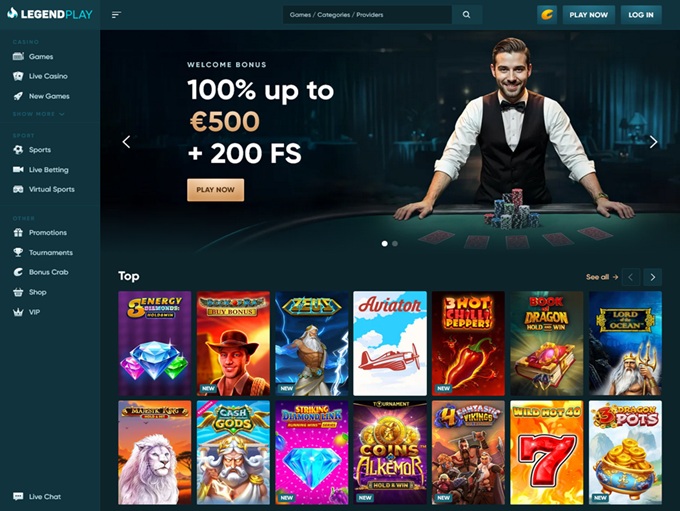Open Sports in sidebar menu
680x511 pixels.
click(x=32, y=150)
